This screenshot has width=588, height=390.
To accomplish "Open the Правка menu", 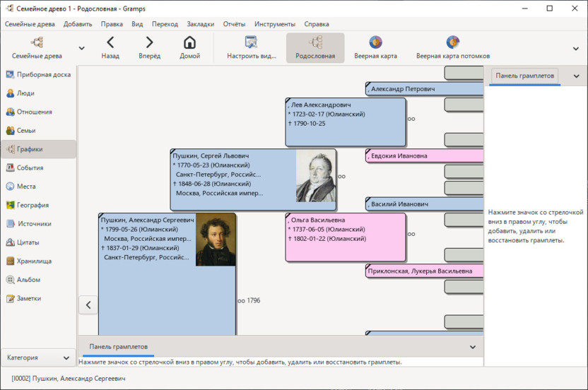I will [112, 24].
